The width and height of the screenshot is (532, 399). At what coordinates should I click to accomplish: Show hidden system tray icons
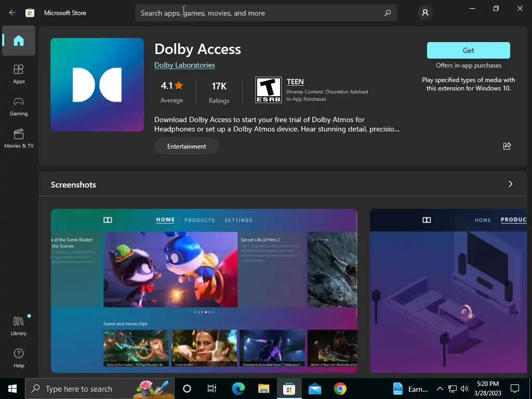440,389
